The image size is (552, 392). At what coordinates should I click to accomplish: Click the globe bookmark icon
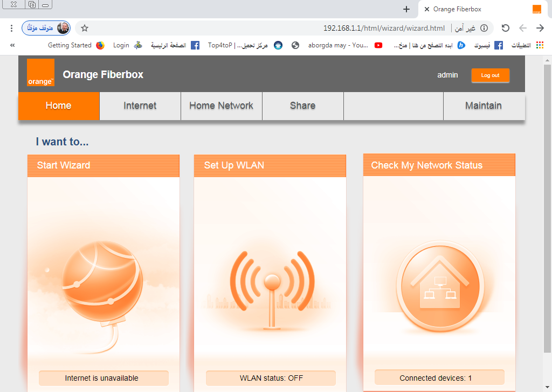coord(295,45)
